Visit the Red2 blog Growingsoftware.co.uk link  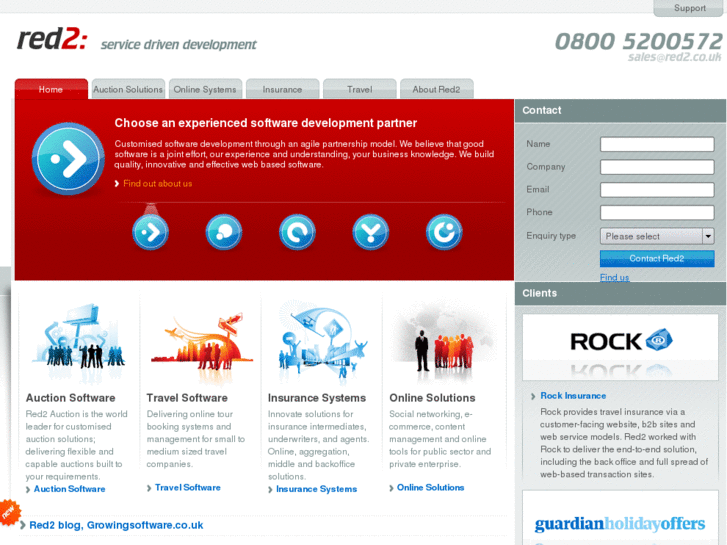click(116, 525)
